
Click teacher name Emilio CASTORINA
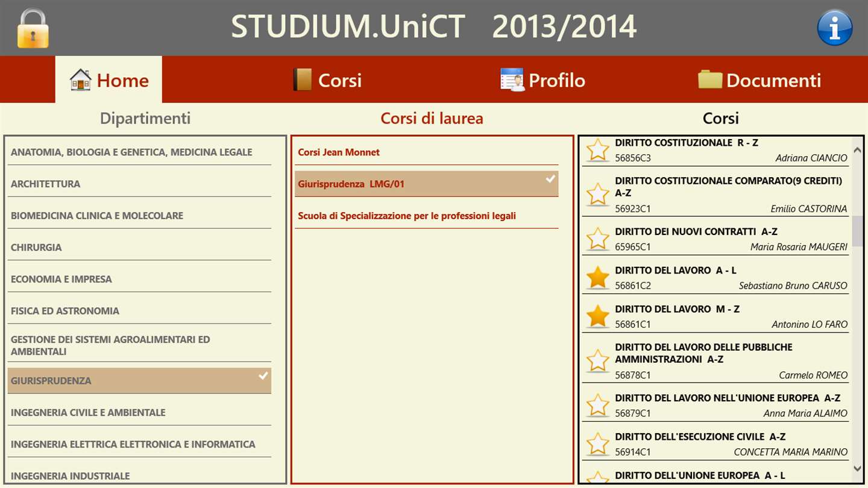[809, 208]
